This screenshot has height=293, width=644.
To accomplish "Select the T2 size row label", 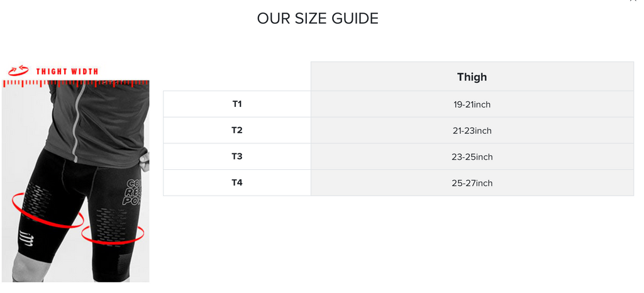I will click(237, 130).
